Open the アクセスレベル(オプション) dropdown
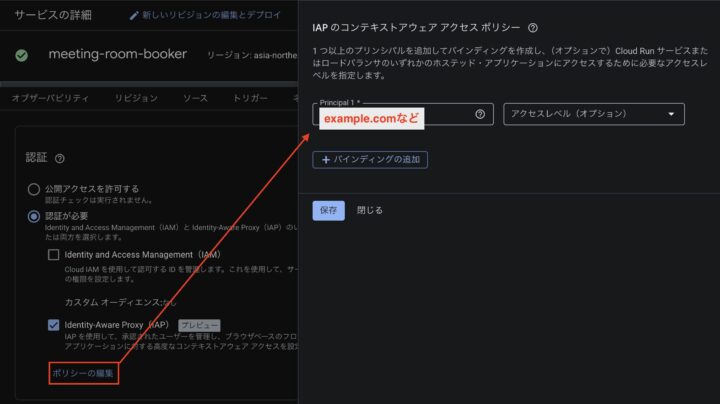 [594, 114]
